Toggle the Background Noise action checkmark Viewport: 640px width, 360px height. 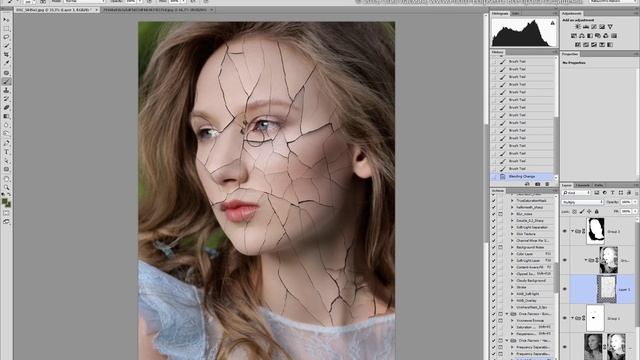[493, 247]
